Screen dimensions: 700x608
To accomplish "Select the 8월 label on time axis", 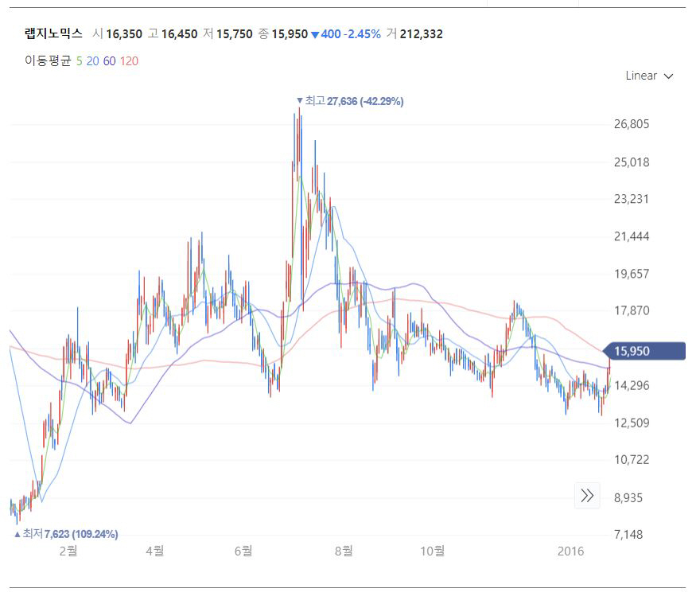I will point(344,551).
